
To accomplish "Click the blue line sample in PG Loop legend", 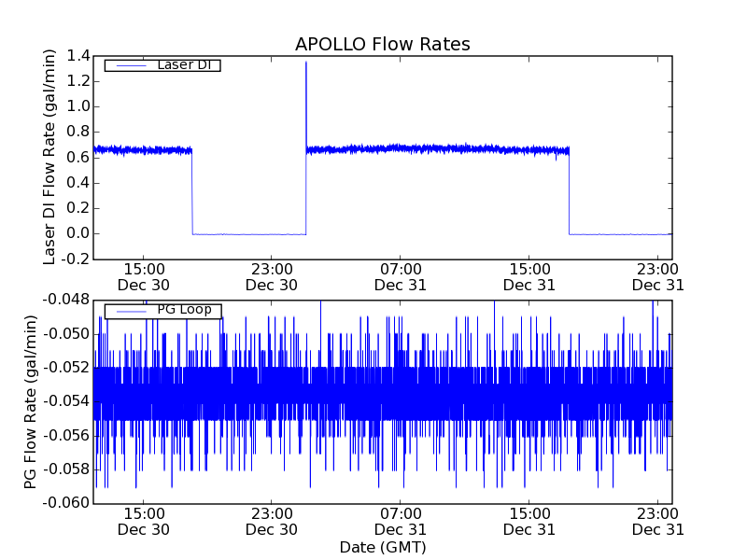I will click(131, 312).
